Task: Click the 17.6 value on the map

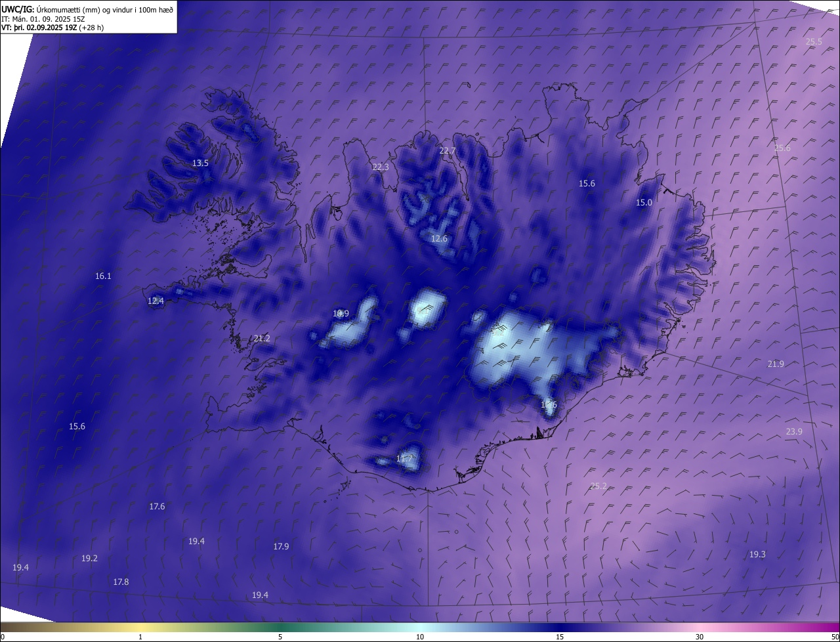Action: click(157, 506)
